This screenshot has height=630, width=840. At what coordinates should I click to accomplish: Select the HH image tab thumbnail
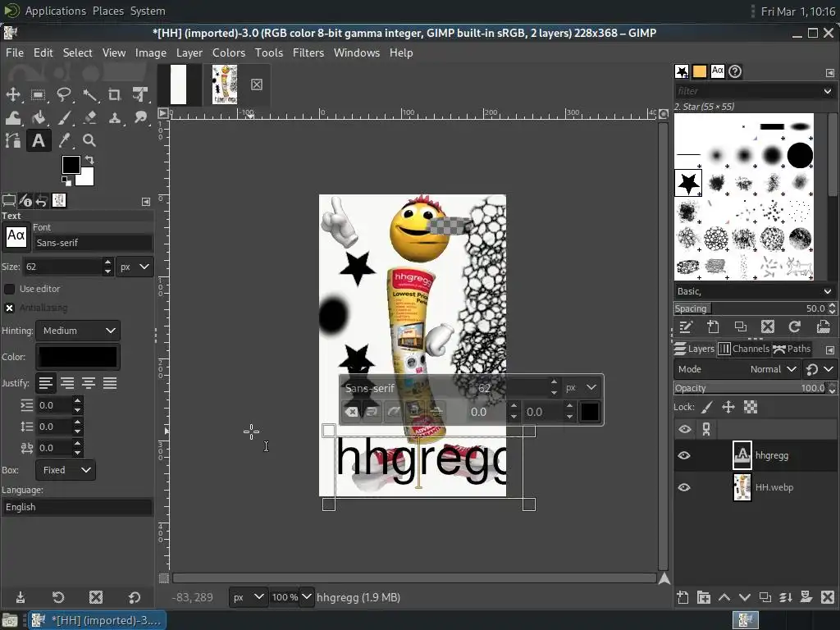tap(225, 84)
